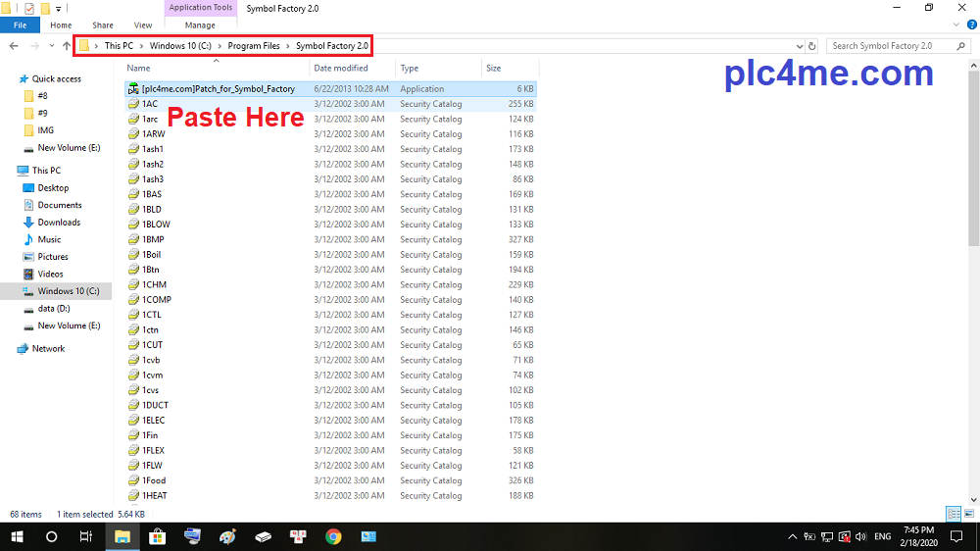Screen dimensions: 980x551
Task: Open the address bar history dropdown
Action: click(x=797, y=46)
